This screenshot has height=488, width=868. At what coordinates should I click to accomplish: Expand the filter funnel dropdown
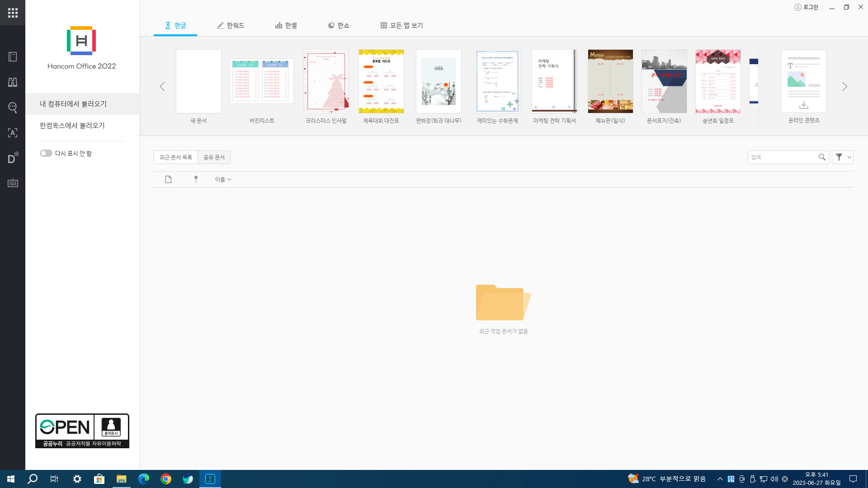coord(843,157)
